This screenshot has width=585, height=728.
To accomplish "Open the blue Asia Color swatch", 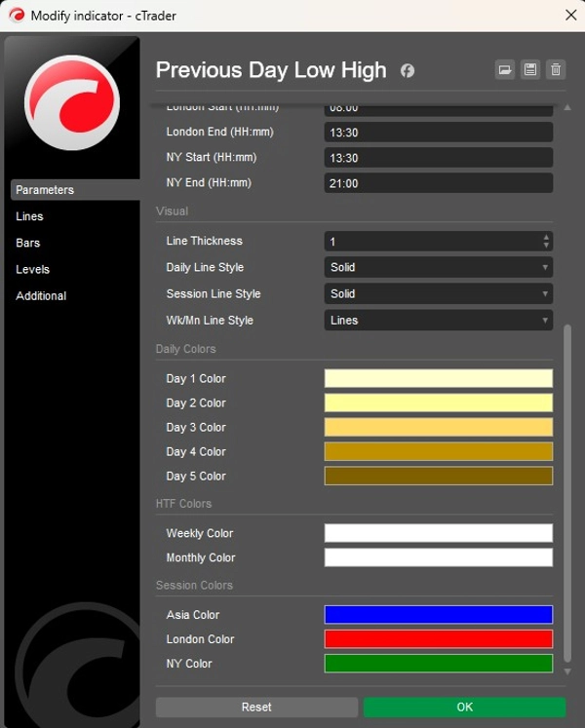I will click(x=439, y=615).
